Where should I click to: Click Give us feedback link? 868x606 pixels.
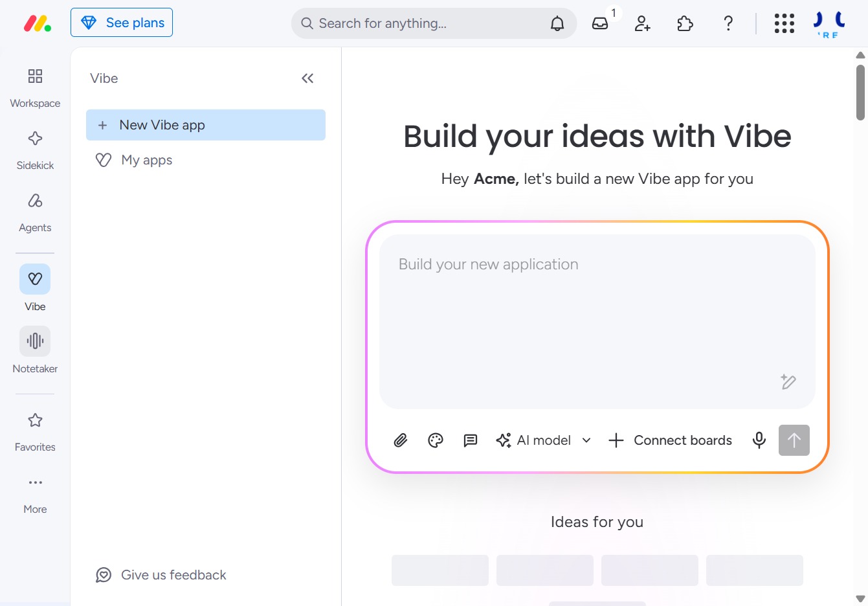point(161,575)
